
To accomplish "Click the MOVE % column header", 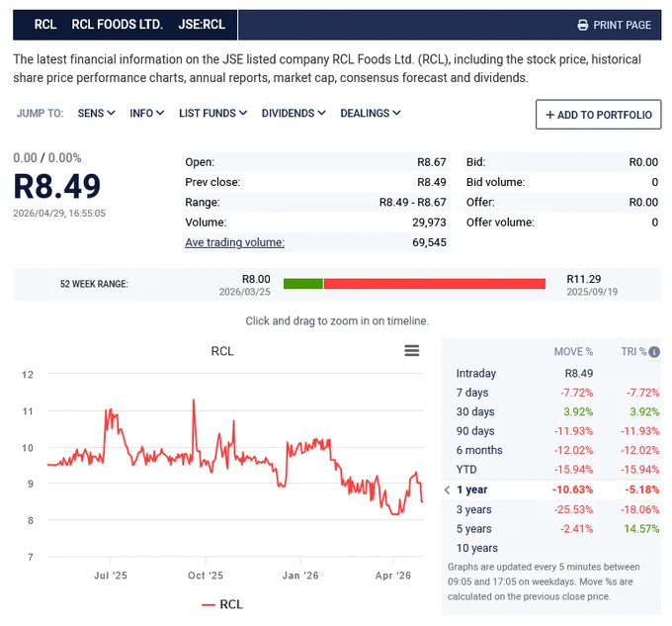I will point(573,352).
